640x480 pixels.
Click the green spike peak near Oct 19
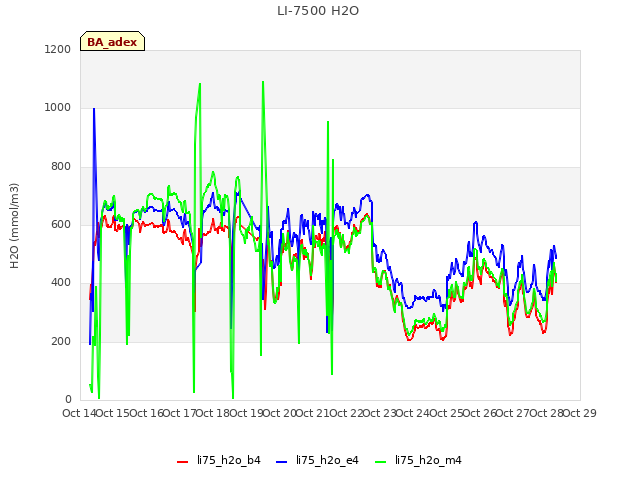[x=263, y=82]
